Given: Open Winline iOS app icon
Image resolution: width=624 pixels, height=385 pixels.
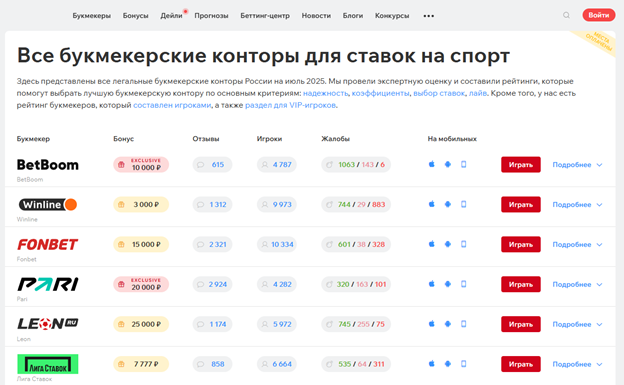Looking at the screenshot, I should pyautogui.click(x=431, y=204).
